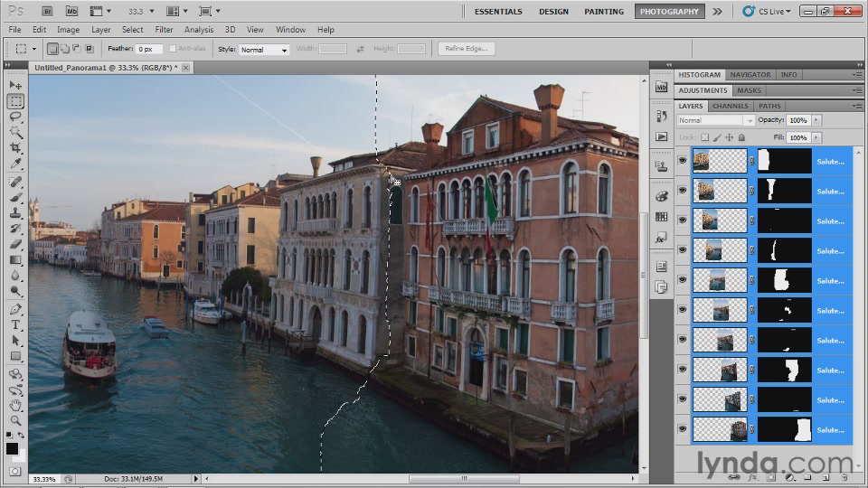Switch to the Essentials workspace
868x488 pixels.
498,11
